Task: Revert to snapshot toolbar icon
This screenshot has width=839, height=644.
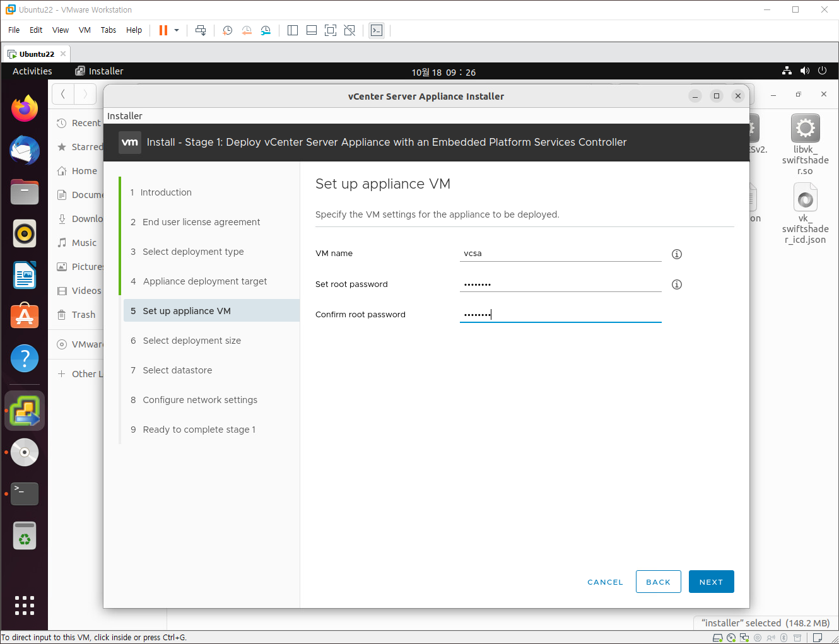Action: pos(247,30)
